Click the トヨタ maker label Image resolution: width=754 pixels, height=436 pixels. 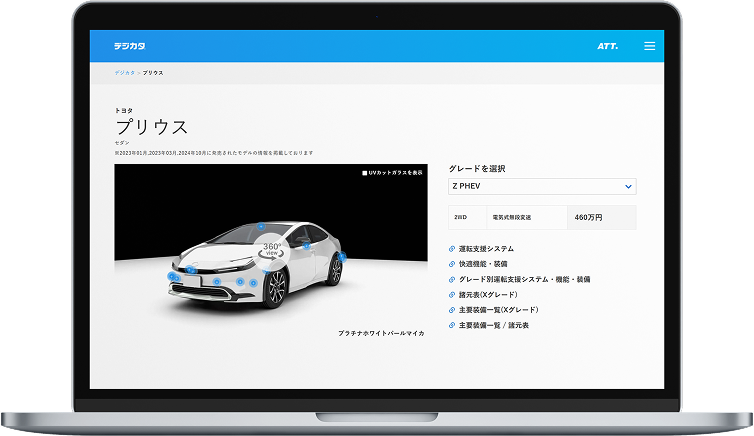[124, 111]
